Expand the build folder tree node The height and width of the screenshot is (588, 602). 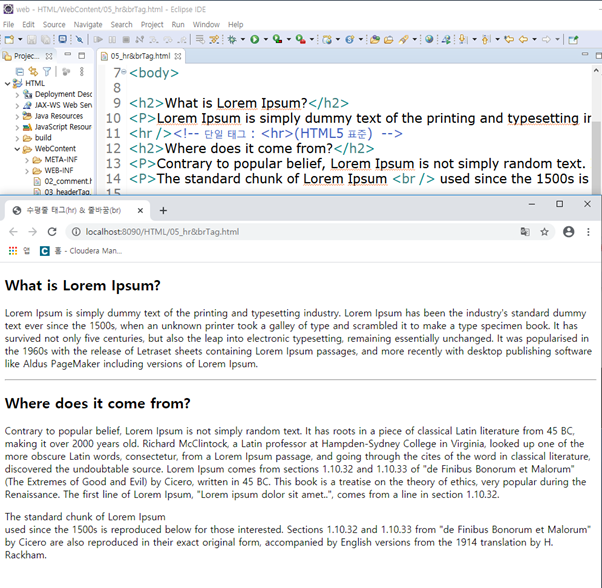point(17,138)
